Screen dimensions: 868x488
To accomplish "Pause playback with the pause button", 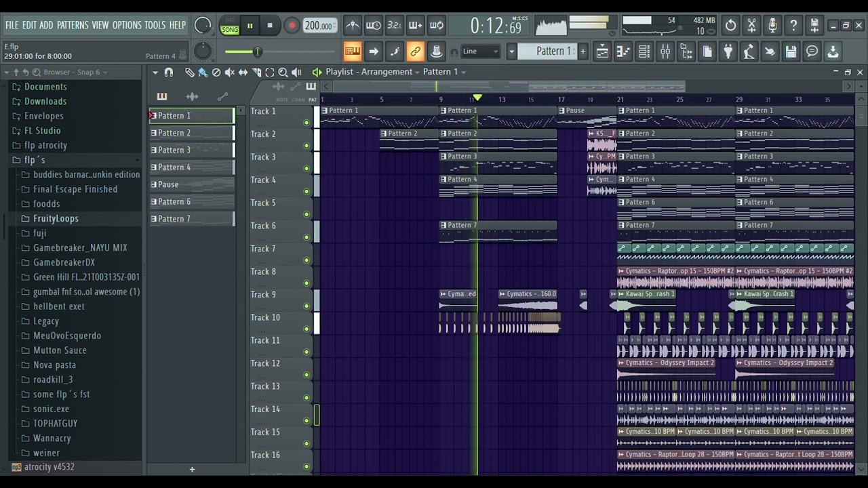I will [x=250, y=26].
